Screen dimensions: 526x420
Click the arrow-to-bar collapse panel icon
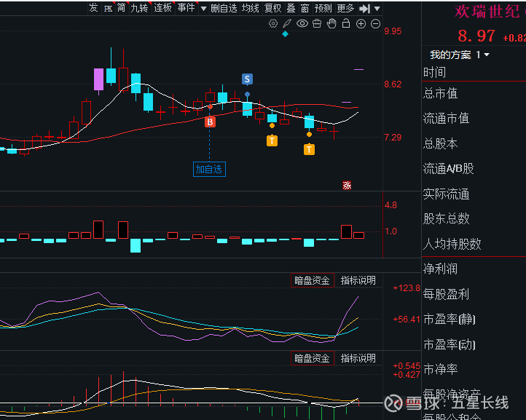coord(364,8)
